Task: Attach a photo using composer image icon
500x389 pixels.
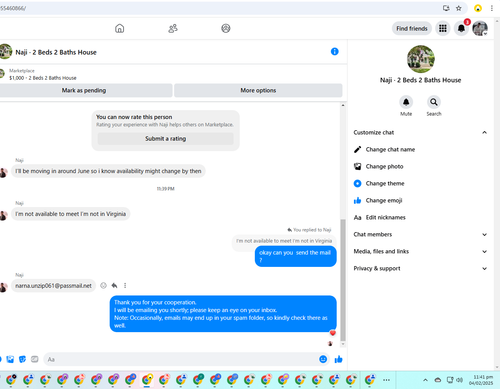Action: [10, 359]
